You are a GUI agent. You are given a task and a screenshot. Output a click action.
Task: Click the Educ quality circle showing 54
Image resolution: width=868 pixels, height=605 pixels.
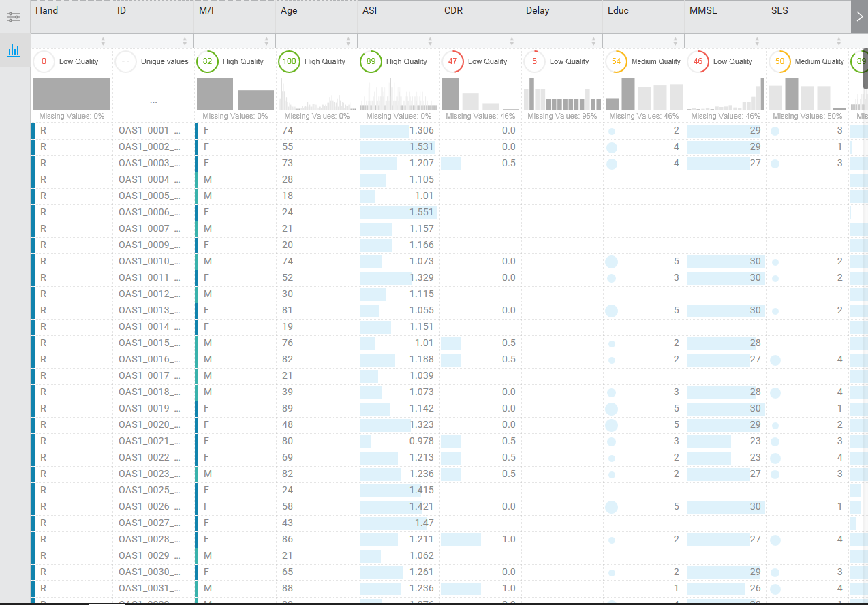[616, 61]
